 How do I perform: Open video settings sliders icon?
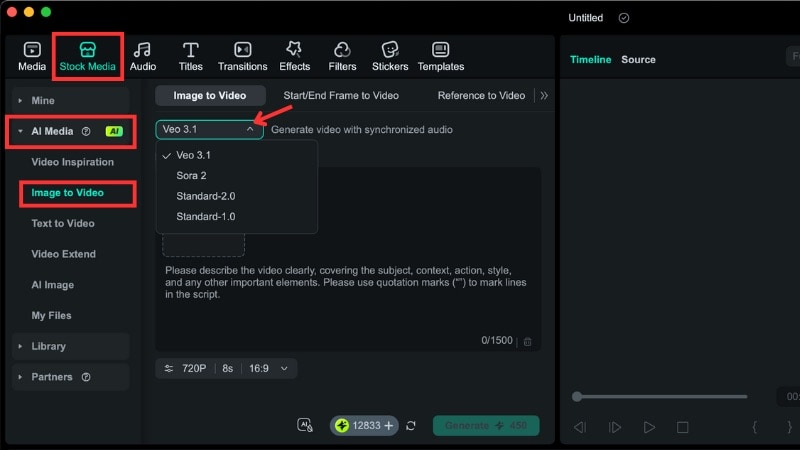pos(169,368)
